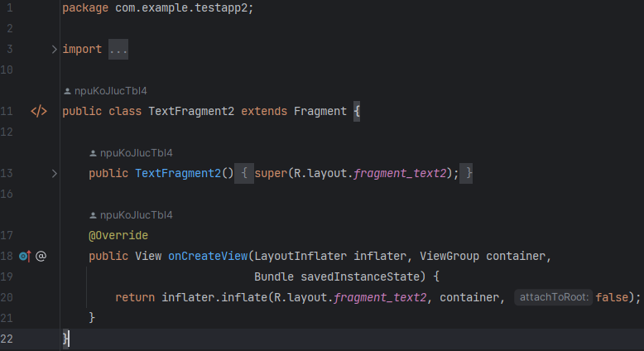
Task: Click the onCreateView method name
Action: [x=208, y=256]
